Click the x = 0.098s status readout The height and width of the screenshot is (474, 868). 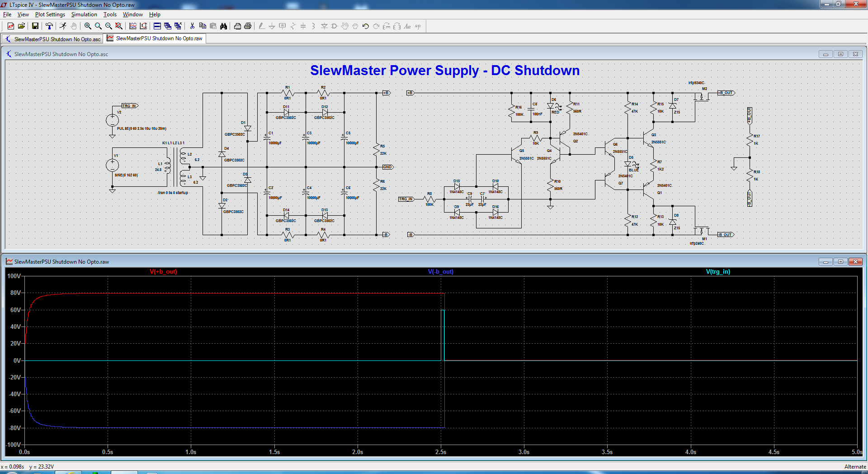coord(12,467)
